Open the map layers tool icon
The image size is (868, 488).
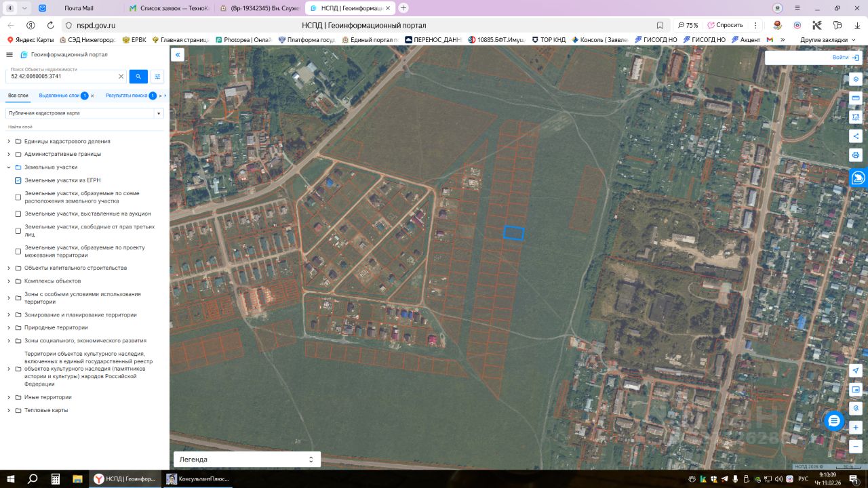click(x=856, y=79)
